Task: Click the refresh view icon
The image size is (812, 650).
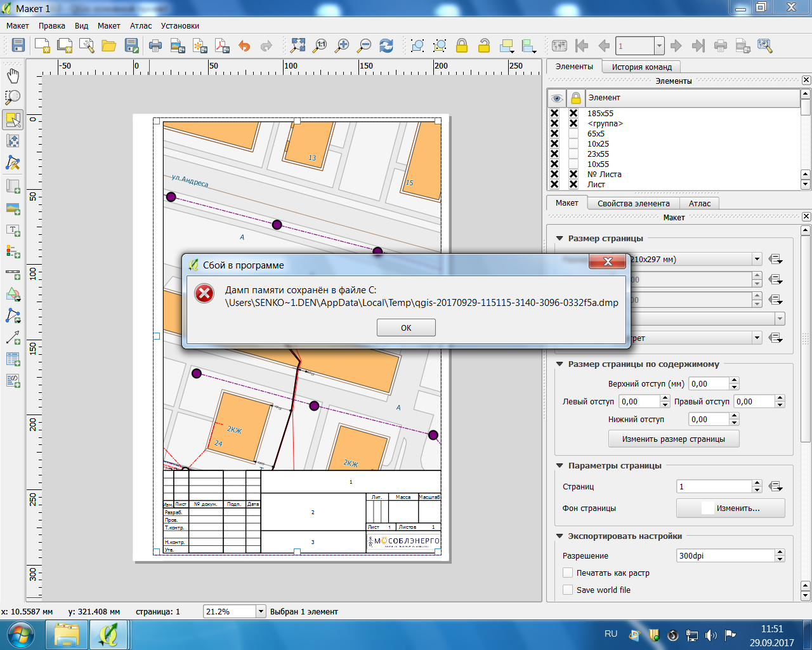Action: pyautogui.click(x=386, y=46)
